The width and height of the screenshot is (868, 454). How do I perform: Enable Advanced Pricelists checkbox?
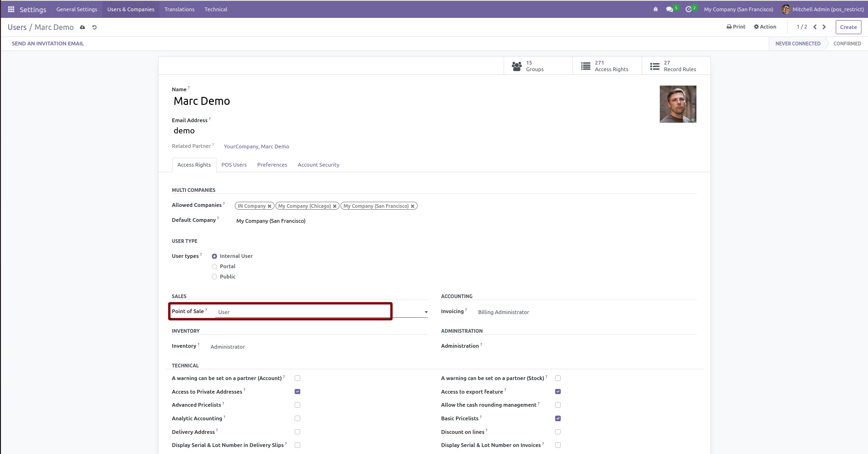pos(297,405)
